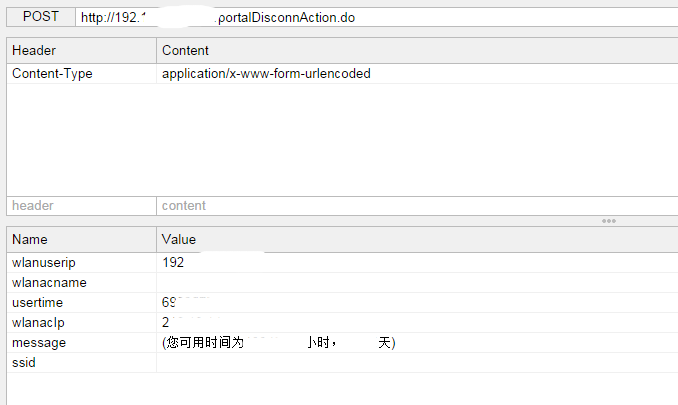Click the empty wlanacname value cell
678x405 pixels.
pyautogui.click(x=417, y=283)
